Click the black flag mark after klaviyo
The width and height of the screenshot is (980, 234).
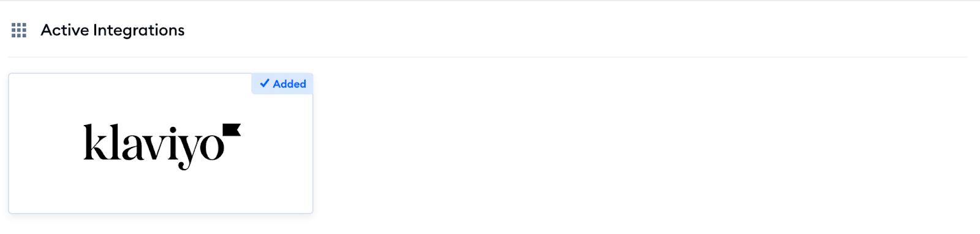[232, 129]
